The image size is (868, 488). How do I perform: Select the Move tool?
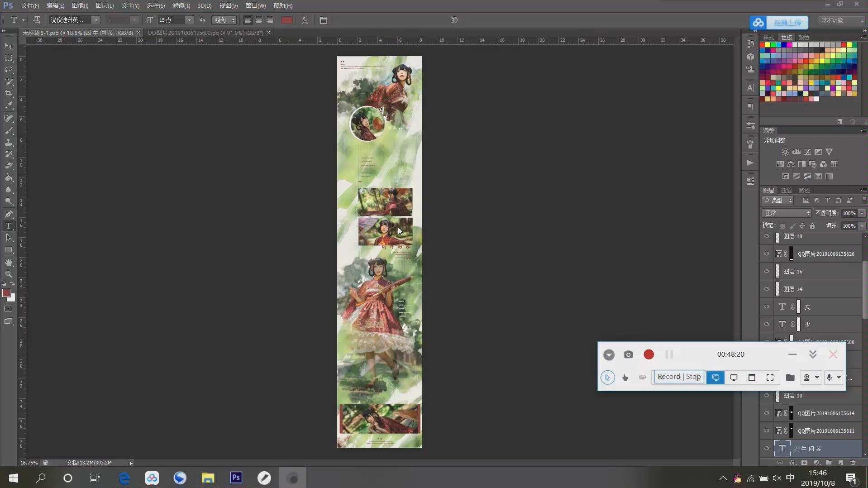click(9, 46)
